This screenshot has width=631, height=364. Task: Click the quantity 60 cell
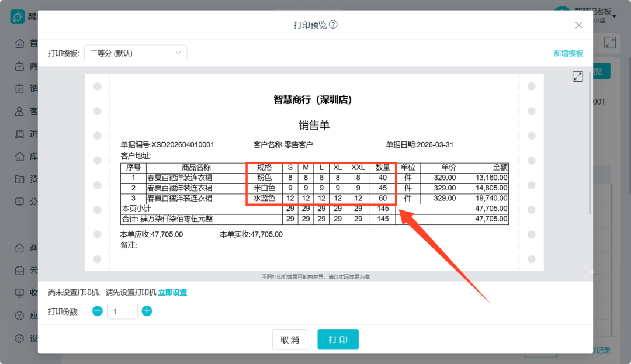[383, 198]
